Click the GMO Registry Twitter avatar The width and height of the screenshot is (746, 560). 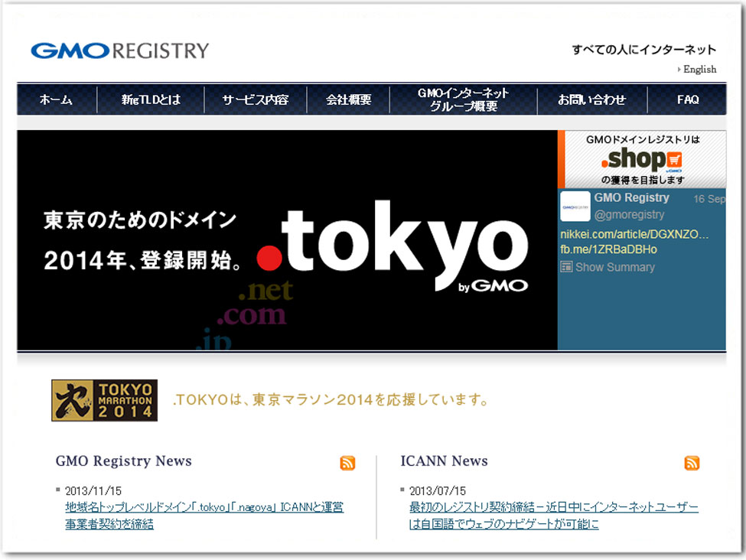pos(575,207)
